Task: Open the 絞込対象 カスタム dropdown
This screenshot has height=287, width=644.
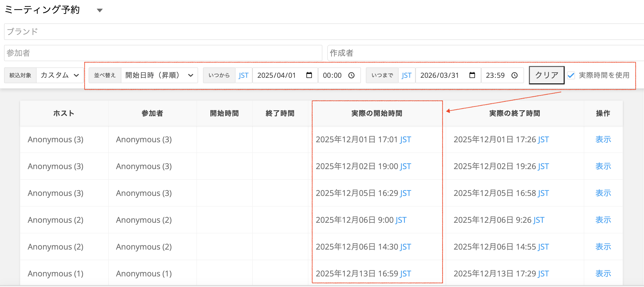Action: (60, 75)
